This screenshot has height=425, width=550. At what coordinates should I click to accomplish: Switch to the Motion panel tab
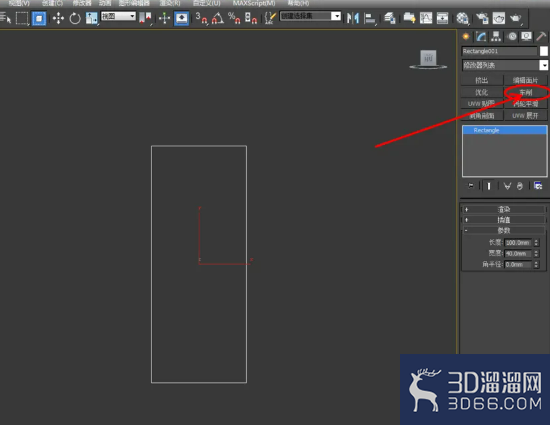[x=512, y=36]
